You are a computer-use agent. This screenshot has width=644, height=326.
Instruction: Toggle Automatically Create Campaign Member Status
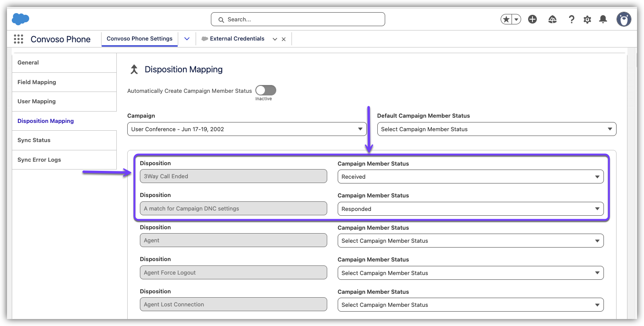[x=266, y=90]
